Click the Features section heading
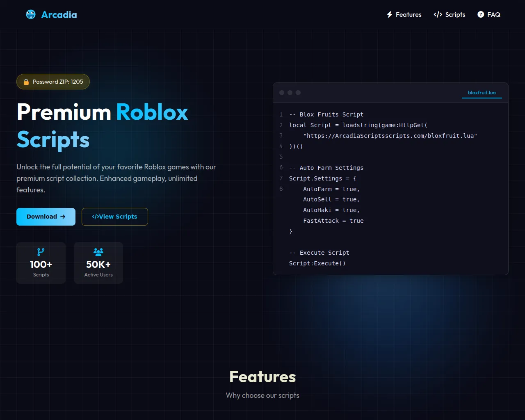The height and width of the screenshot is (420, 525). (x=262, y=377)
